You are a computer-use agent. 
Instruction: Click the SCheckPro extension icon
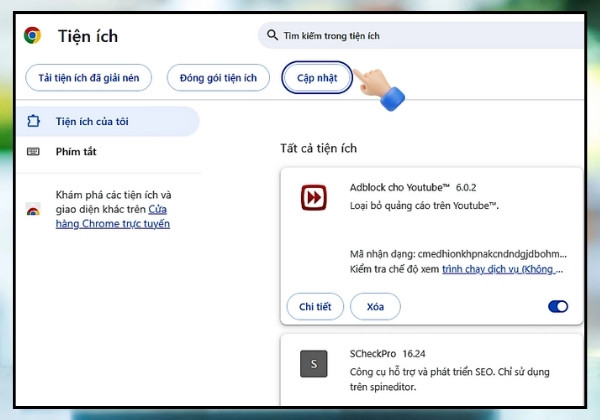point(313,364)
